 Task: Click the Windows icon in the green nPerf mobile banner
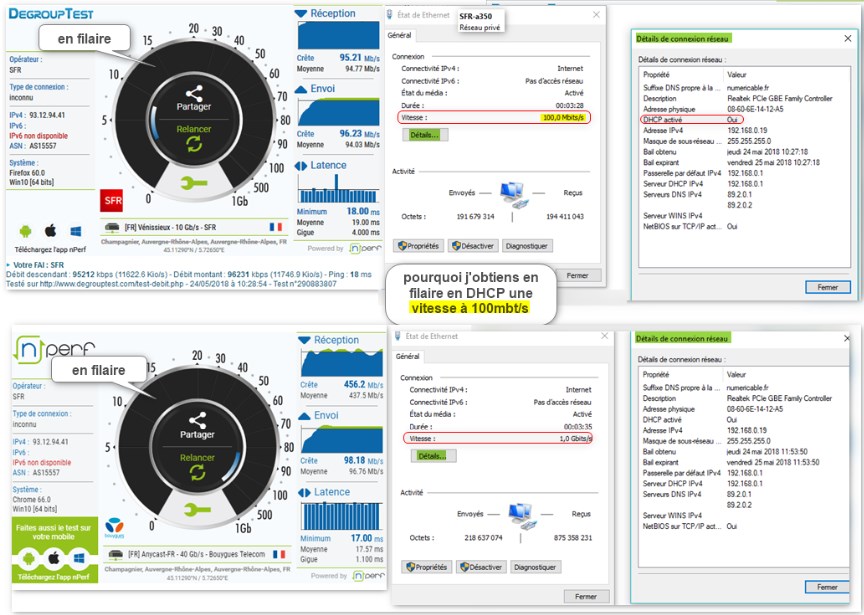click(x=79, y=559)
